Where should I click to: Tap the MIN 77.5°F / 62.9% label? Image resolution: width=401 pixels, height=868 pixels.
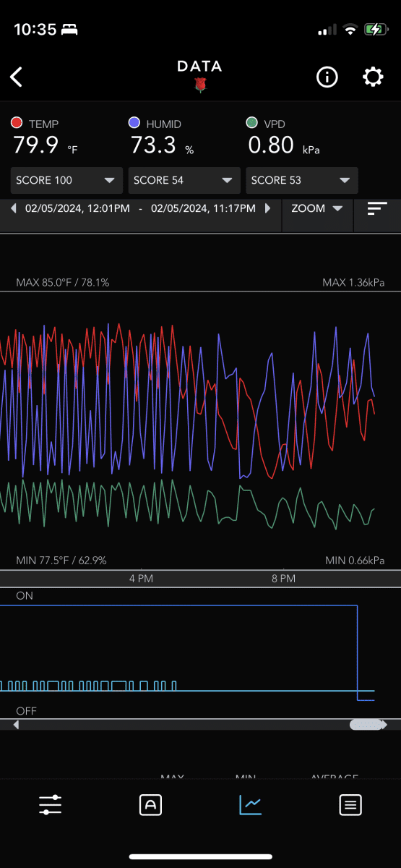(x=61, y=560)
